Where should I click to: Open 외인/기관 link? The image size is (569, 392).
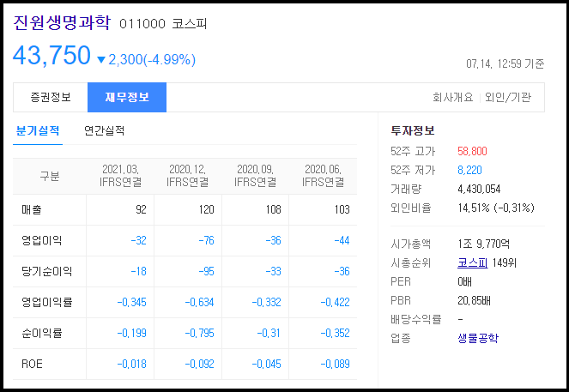pyautogui.click(x=508, y=97)
